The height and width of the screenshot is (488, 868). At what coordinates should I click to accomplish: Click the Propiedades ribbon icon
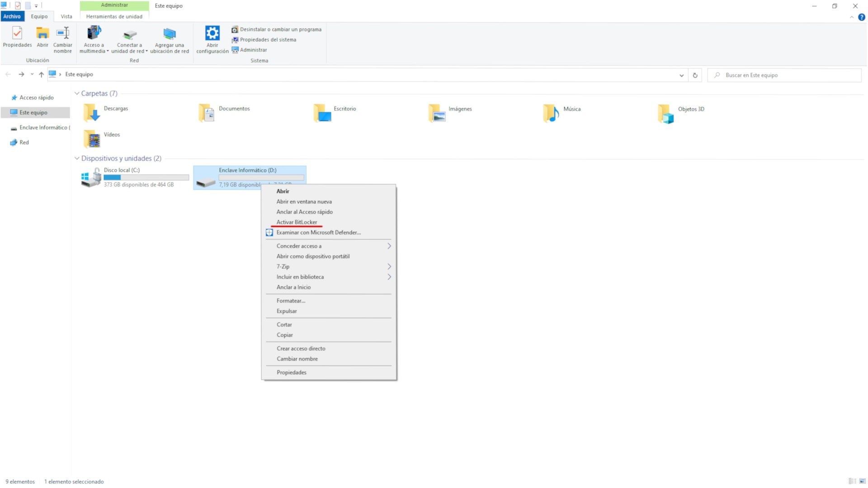pyautogui.click(x=17, y=33)
